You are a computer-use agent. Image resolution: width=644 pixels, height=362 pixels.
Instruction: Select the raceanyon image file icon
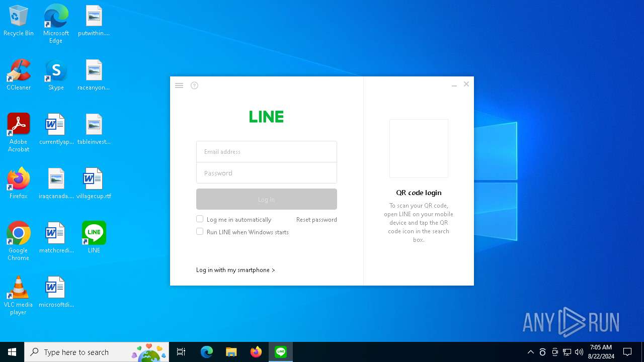[94, 75]
